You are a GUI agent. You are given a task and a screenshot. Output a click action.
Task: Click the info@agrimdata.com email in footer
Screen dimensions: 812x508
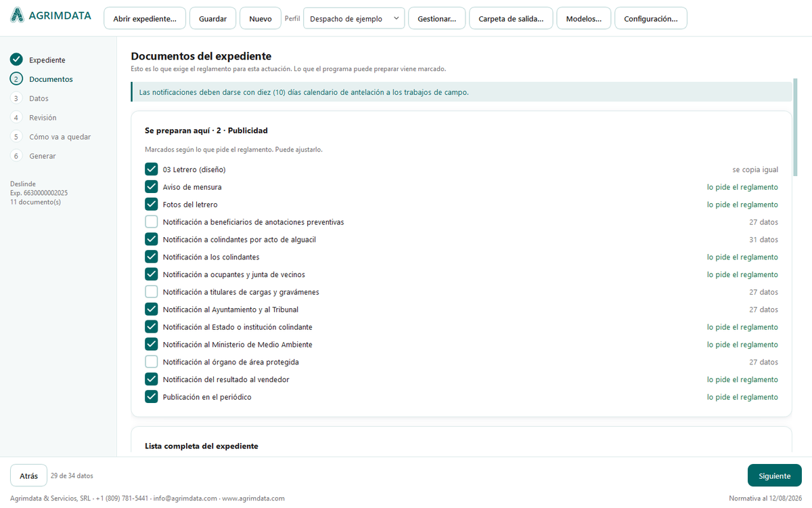pos(185,498)
